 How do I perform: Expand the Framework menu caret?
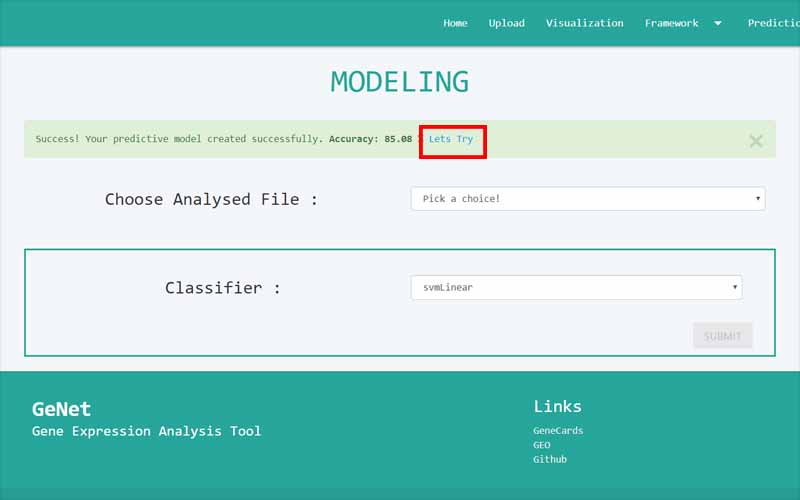point(717,23)
